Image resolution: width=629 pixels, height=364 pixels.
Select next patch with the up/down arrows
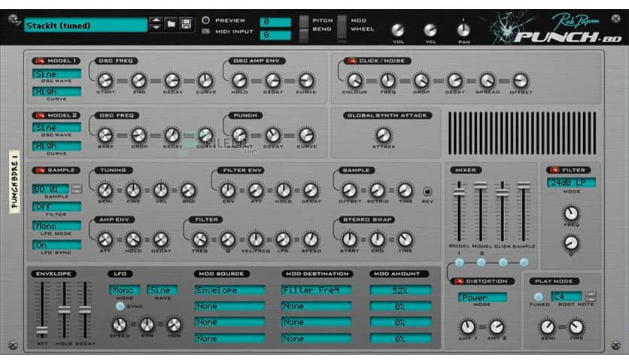click(156, 24)
